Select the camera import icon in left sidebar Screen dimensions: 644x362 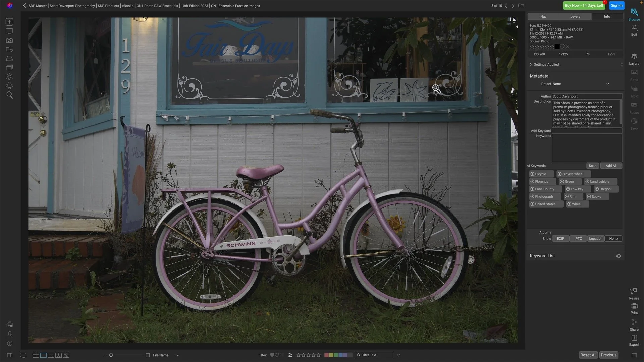coord(9,40)
